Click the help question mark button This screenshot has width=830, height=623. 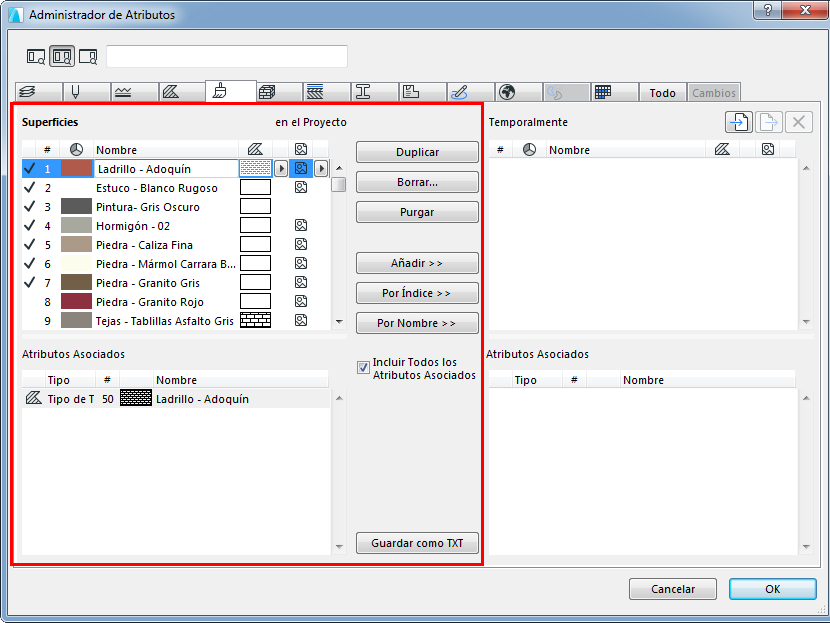pyautogui.click(x=768, y=10)
